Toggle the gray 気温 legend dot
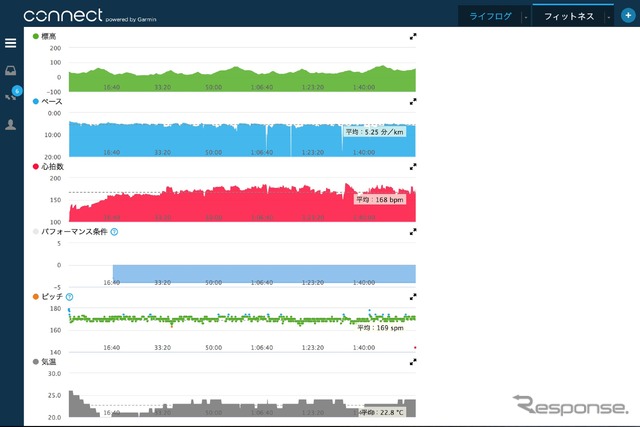 [x=36, y=362]
